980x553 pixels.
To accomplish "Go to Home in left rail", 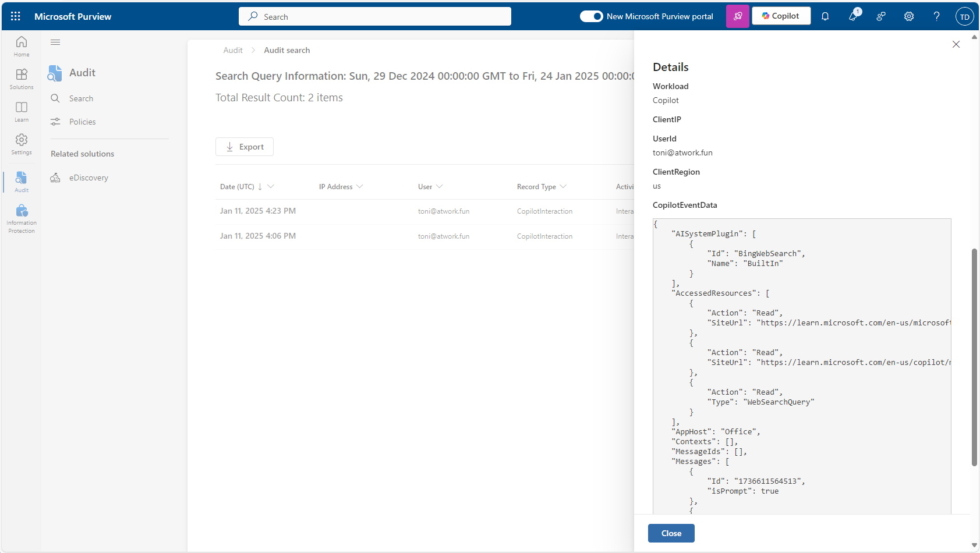I will (22, 46).
